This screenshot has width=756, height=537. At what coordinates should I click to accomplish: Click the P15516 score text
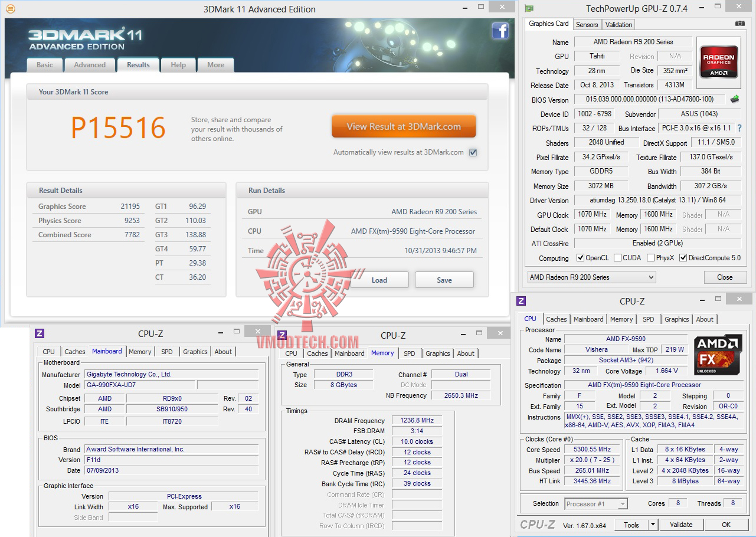point(119,127)
